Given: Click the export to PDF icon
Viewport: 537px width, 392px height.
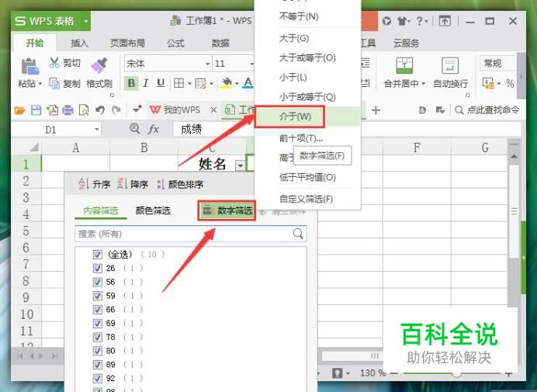Looking at the screenshot, I should tap(53, 110).
